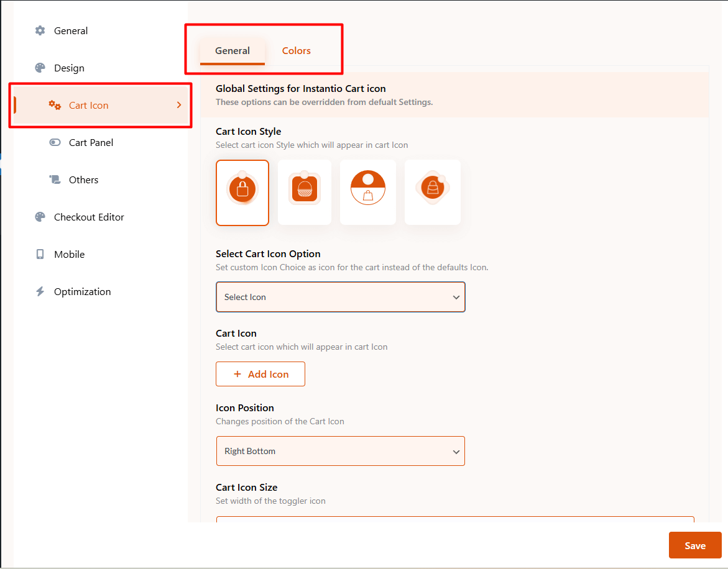Image resolution: width=728 pixels, height=569 pixels.
Task: Switch to the Colors tab
Action: (x=296, y=51)
